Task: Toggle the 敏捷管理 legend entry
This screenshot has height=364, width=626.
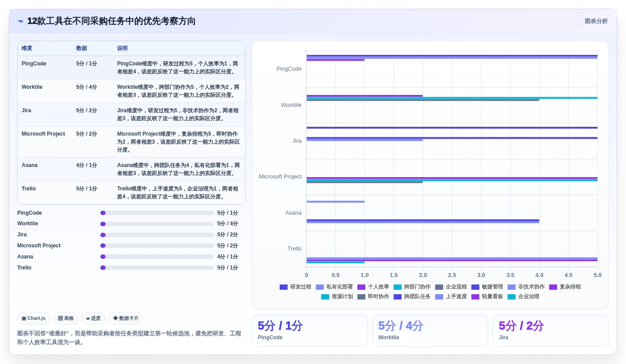Action: [487, 287]
